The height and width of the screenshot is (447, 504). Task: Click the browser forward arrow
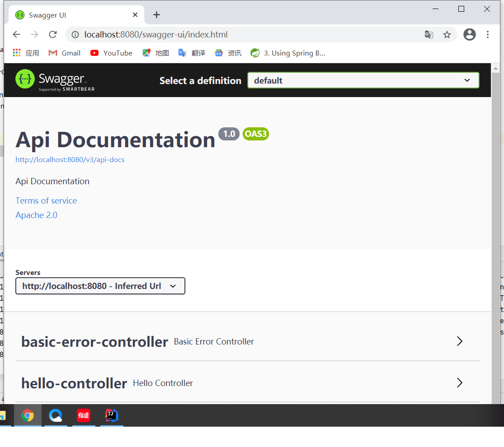coord(34,34)
